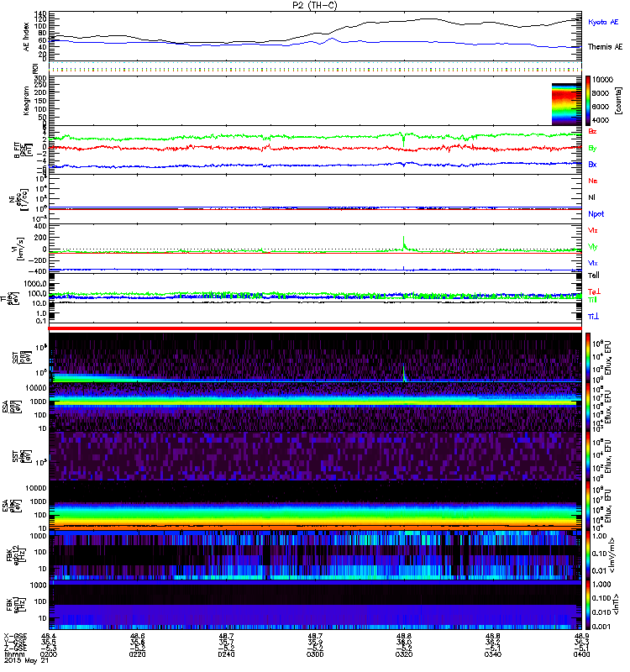This screenshot has width=630, height=672.
Task: Click the '<|mV/m|>' color bar label
Action: [612, 555]
